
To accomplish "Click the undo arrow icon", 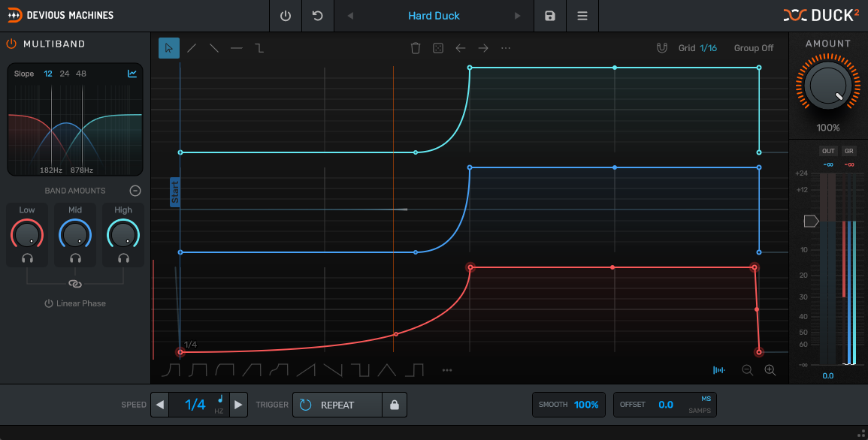I will [x=318, y=16].
